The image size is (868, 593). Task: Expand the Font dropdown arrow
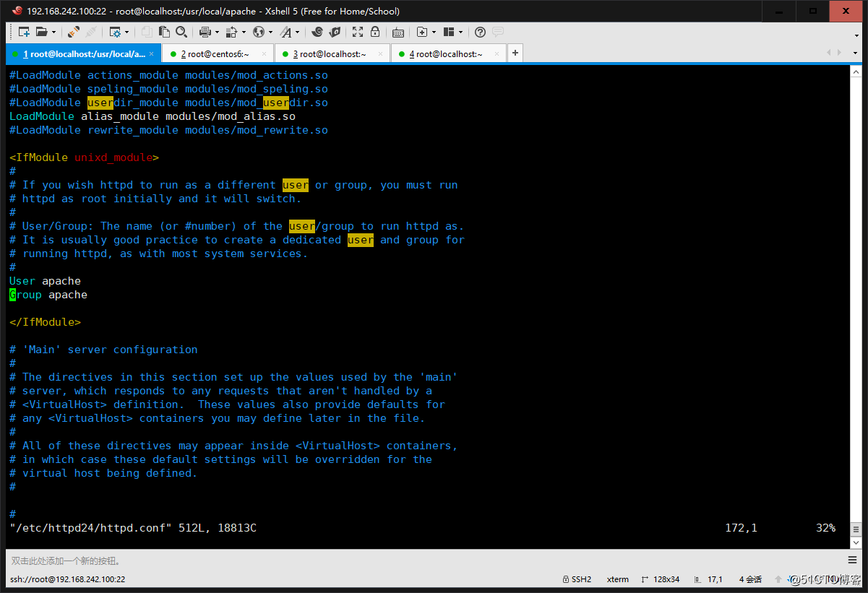click(x=298, y=32)
